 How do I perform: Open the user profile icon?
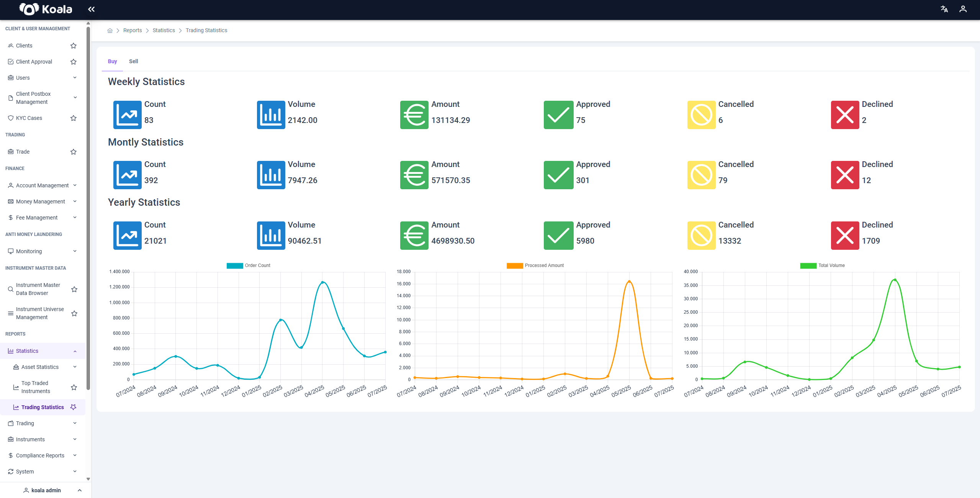[x=963, y=9]
